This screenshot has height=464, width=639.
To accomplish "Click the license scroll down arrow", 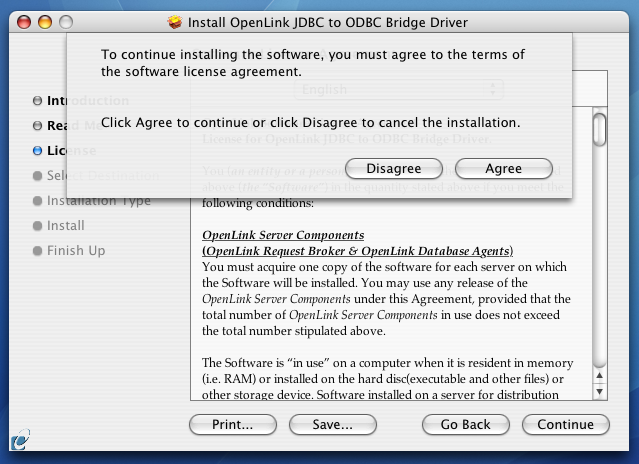I will (x=599, y=392).
